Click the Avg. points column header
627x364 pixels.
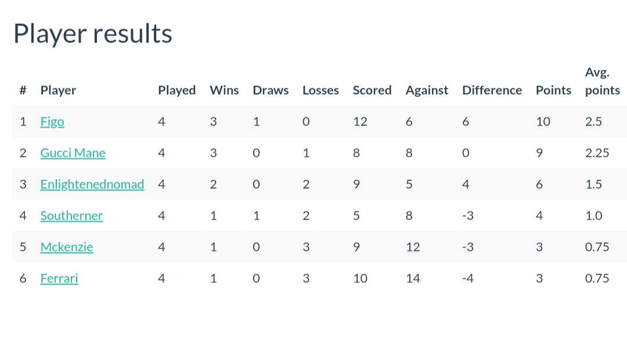click(x=602, y=81)
